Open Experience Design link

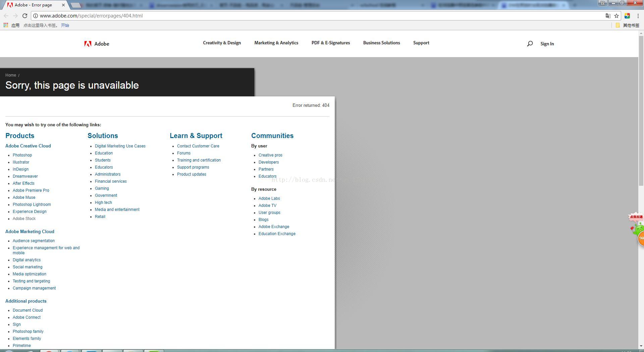click(x=30, y=212)
